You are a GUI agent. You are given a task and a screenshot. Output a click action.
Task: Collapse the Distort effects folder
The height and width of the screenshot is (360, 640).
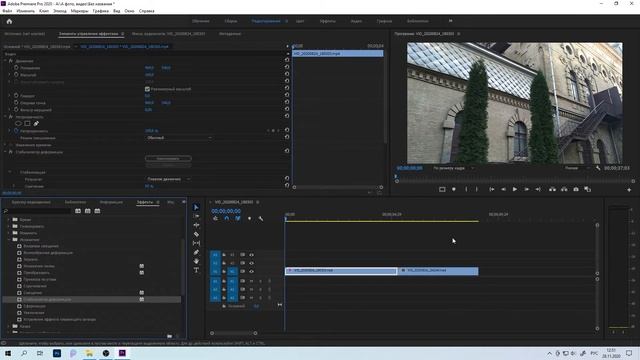click(x=9, y=240)
